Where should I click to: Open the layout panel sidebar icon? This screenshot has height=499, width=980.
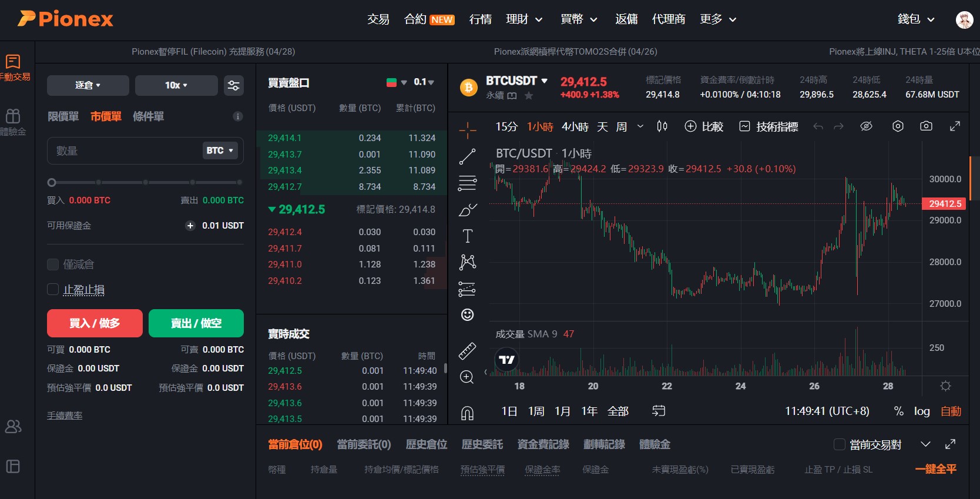click(13, 467)
